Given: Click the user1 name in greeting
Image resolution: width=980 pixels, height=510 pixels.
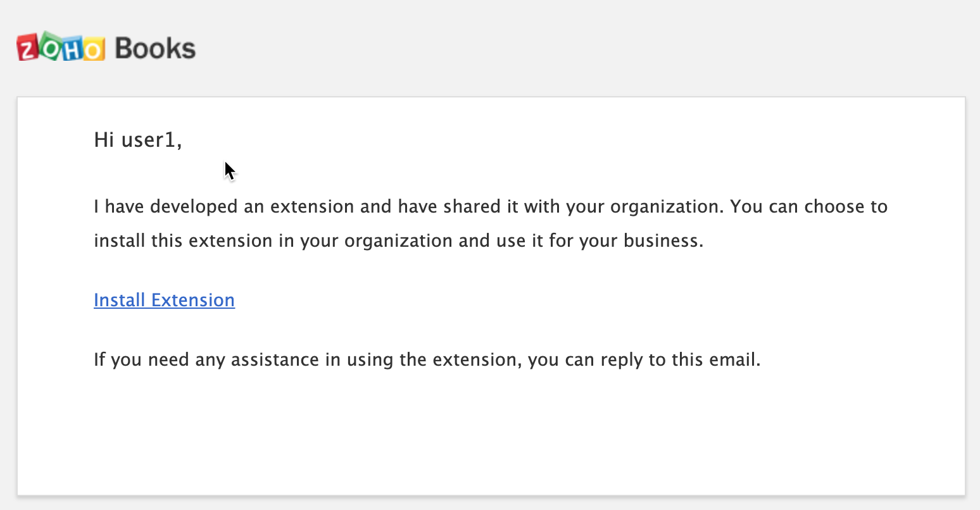Looking at the screenshot, I should pyautogui.click(x=151, y=139).
